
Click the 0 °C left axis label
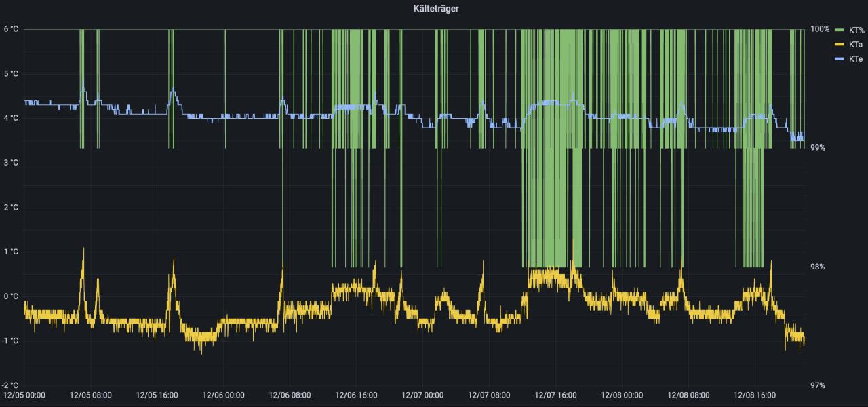(11, 296)
